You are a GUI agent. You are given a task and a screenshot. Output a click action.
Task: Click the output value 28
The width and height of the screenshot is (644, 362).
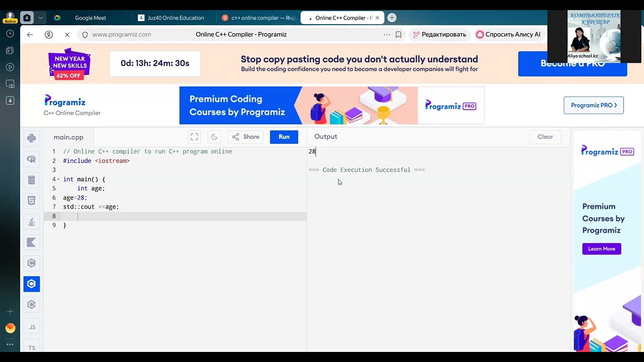tap(312, 151)
